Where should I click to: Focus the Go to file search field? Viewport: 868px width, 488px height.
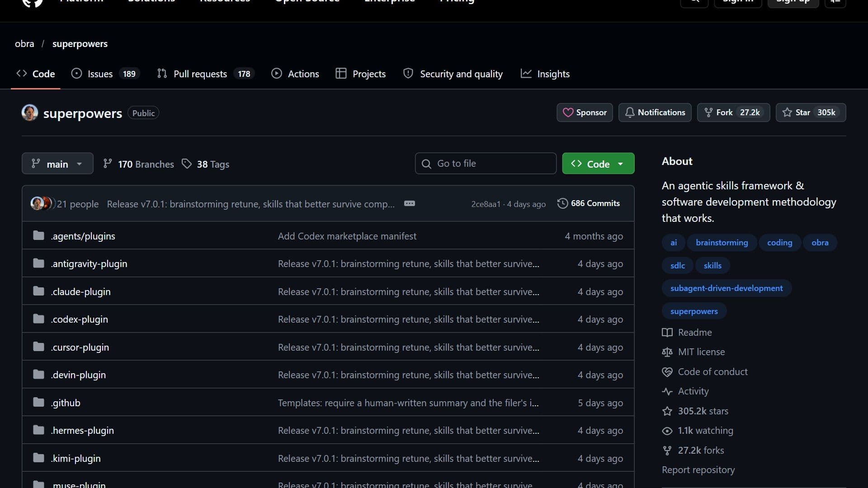(x=486, y=164)
